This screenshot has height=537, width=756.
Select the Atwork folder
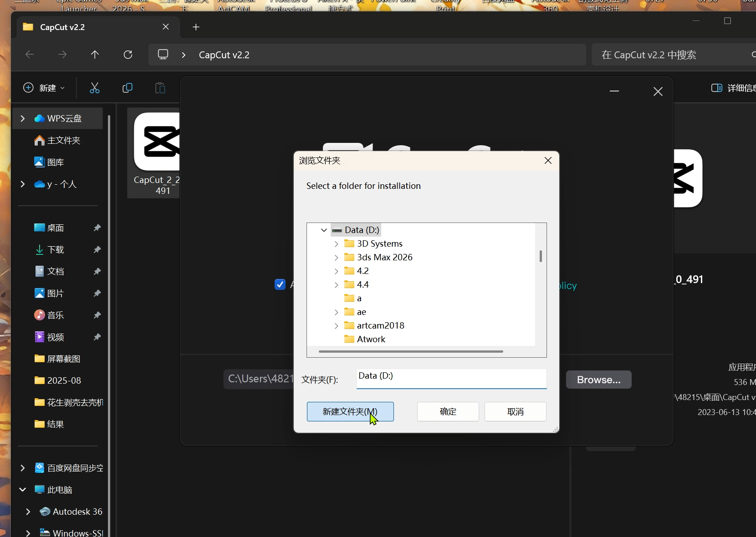pyautogui.click(x=365, y=339)
